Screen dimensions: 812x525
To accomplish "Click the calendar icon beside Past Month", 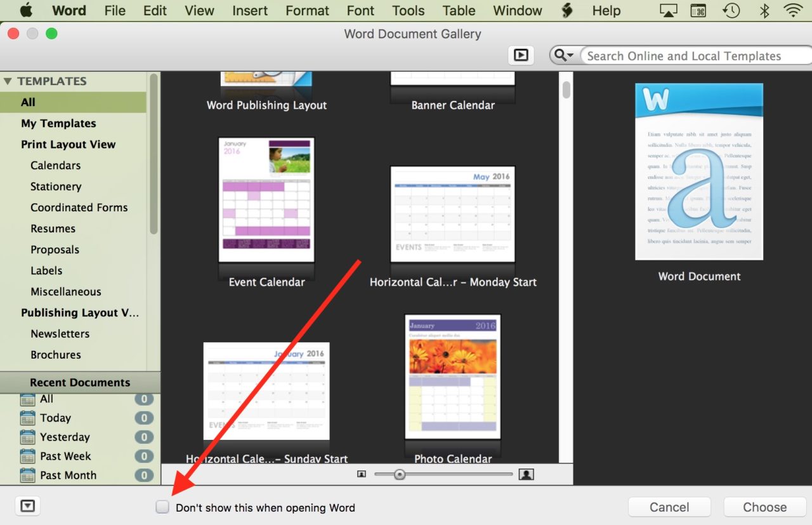I will coord(27,475).
